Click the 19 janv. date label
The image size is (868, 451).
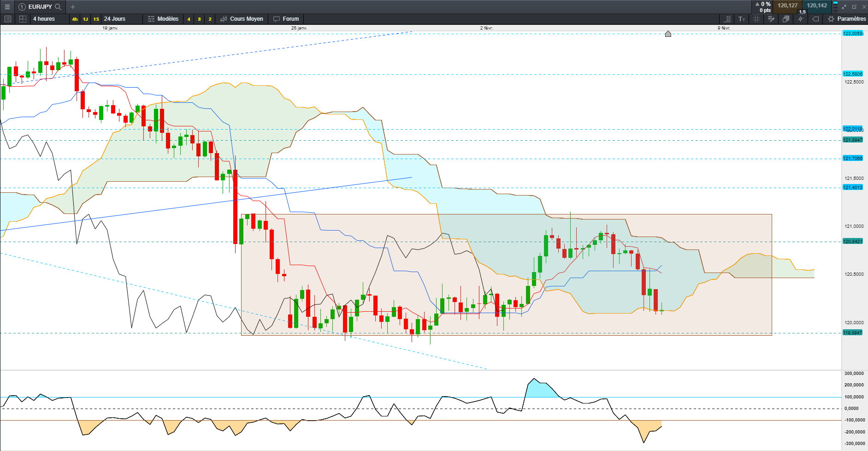click(110, 28)
